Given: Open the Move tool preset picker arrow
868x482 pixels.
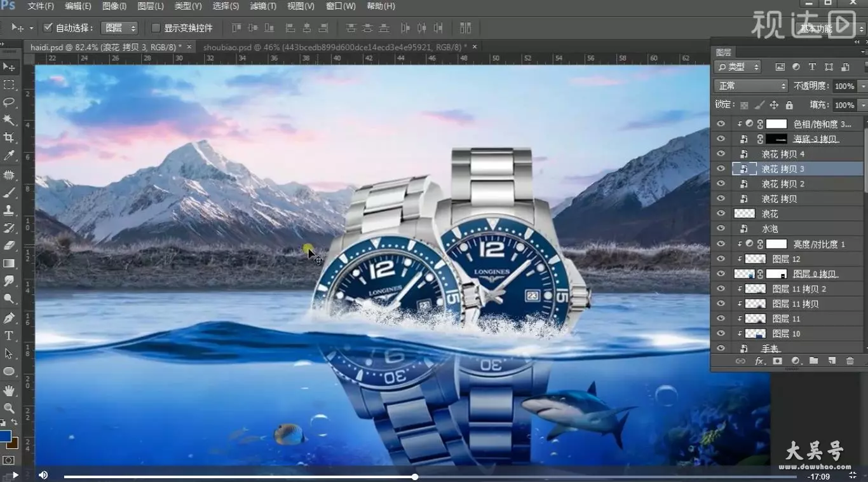Looking at the screenshot, I should [x=32, y=29].
